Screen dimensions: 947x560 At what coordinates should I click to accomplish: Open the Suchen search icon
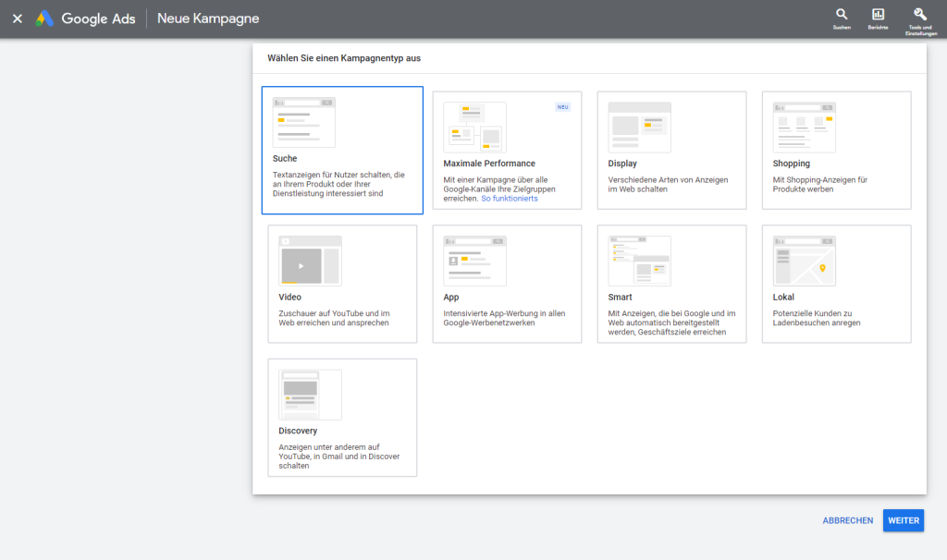842,18
